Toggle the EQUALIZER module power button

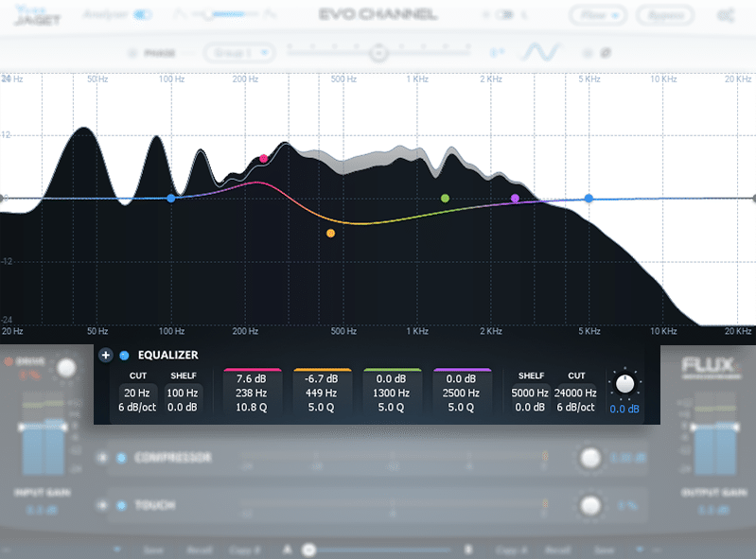(x=124, y=356)
